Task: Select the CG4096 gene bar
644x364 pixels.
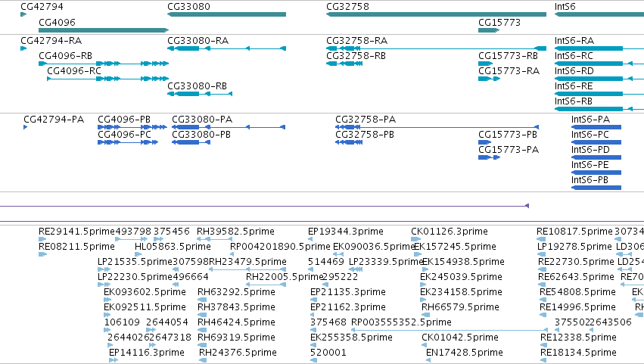Action: 104,30
